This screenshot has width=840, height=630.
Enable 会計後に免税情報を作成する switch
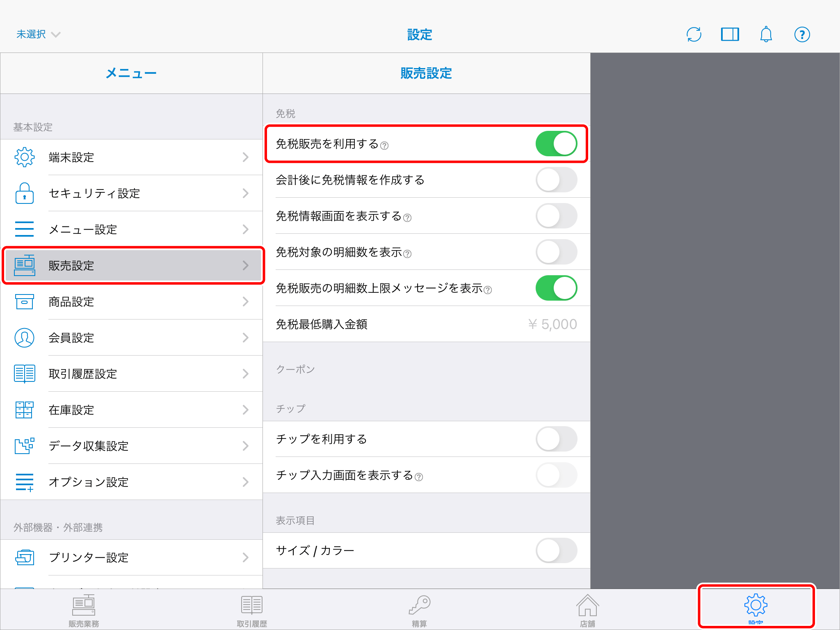[556, 180]
